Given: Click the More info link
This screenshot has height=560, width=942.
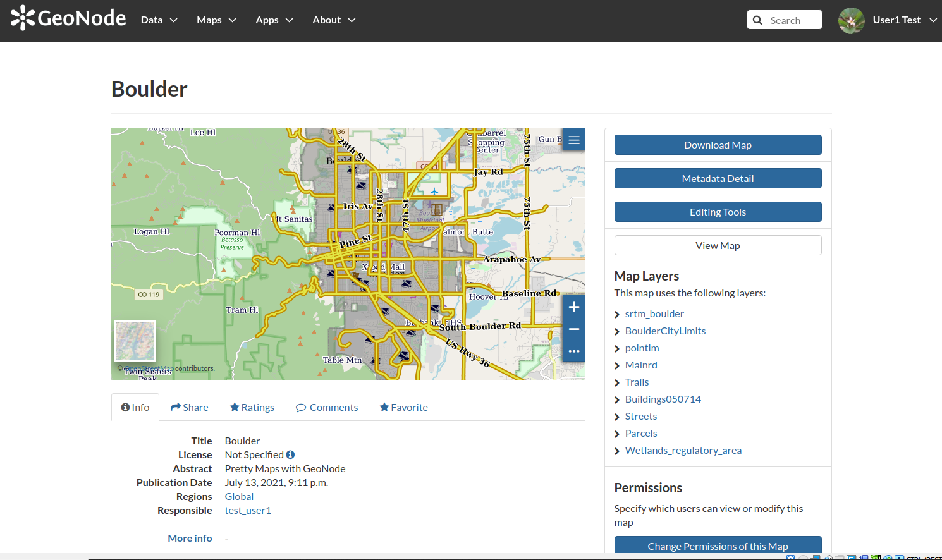Looking at the screenshot, I should pos(190,538).
